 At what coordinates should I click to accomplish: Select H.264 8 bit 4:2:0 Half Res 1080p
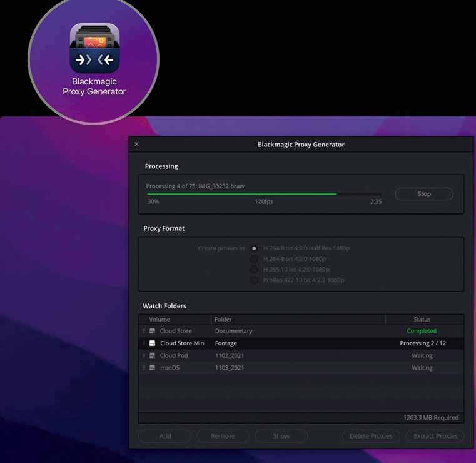(x=254, y=248)
